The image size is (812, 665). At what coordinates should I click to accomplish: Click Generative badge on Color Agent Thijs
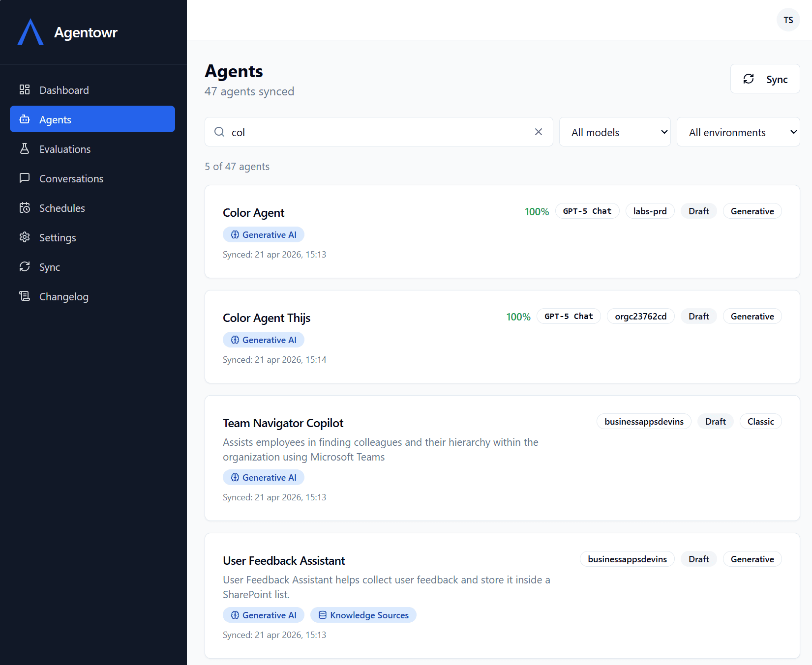tap(752, 316)
